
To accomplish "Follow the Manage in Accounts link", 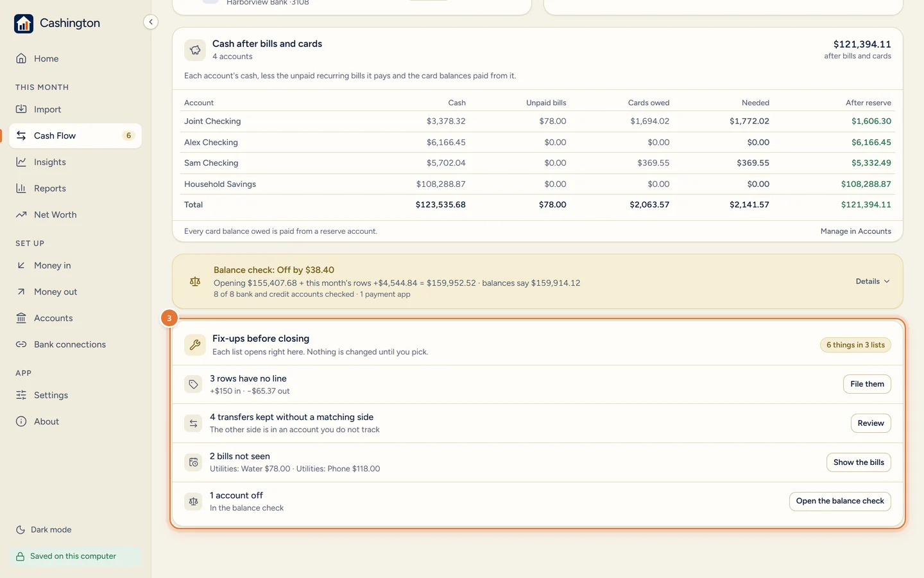I will click(855, 231).
